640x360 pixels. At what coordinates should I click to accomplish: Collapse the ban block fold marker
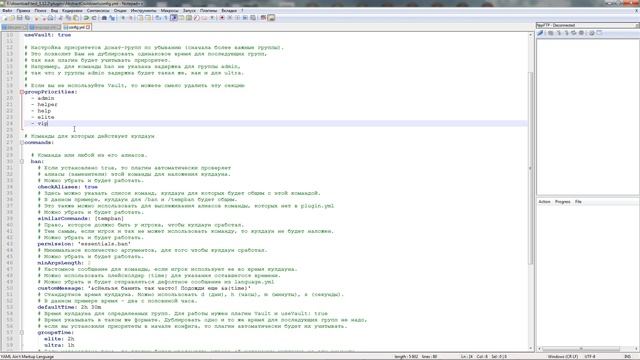coord(22,161)
